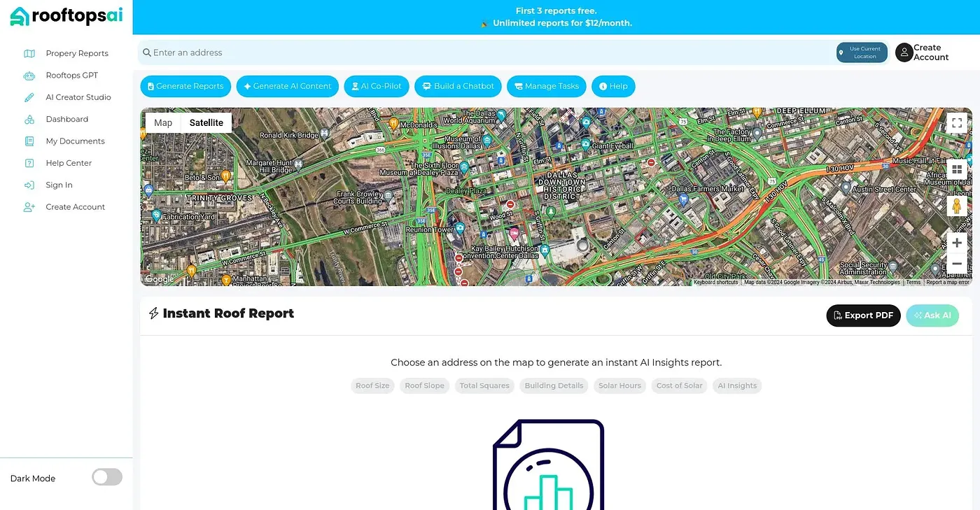Click Create Account in sidebar

click(x=75, y=207)
